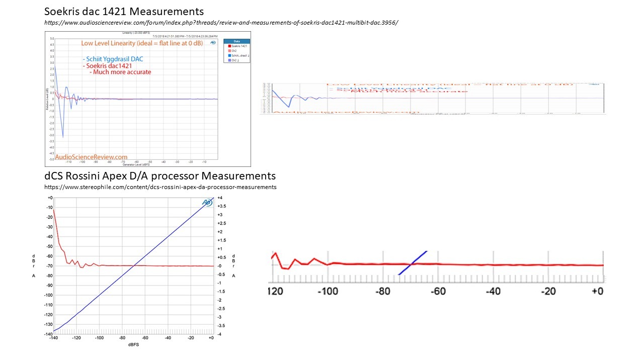644x362 pixels.
Task: Click the '+0' x-axis label in the zoomed strip
Action: [597, 291]
